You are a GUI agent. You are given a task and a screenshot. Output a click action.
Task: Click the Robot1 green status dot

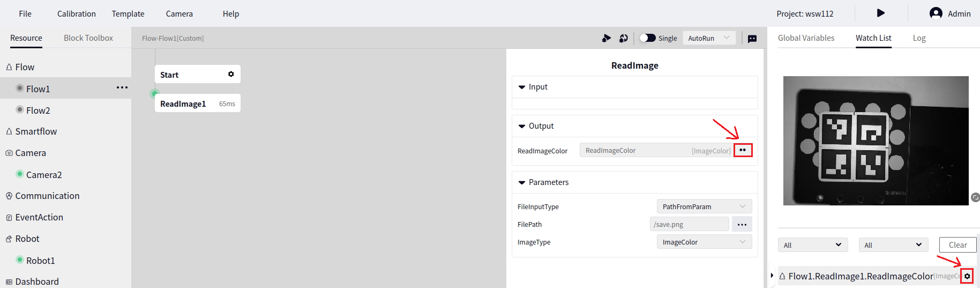point(20,260)
